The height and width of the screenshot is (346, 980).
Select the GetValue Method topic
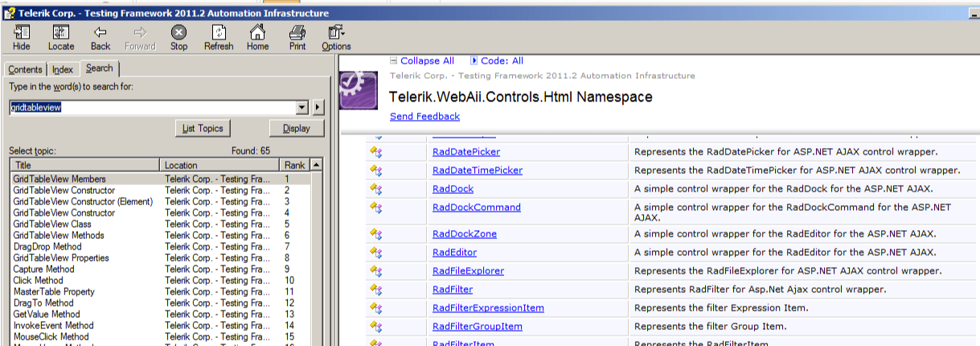click(x=160, y=314)
